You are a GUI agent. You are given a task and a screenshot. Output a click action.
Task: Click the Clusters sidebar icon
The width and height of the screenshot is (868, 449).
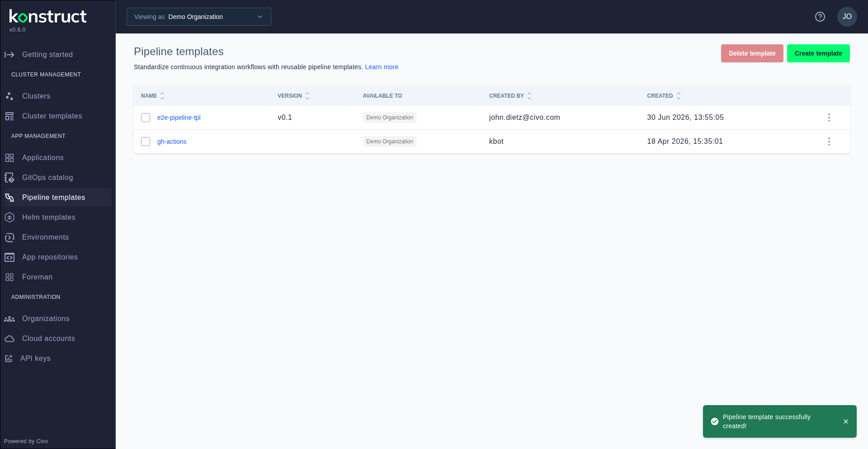[x=9, y=96]
